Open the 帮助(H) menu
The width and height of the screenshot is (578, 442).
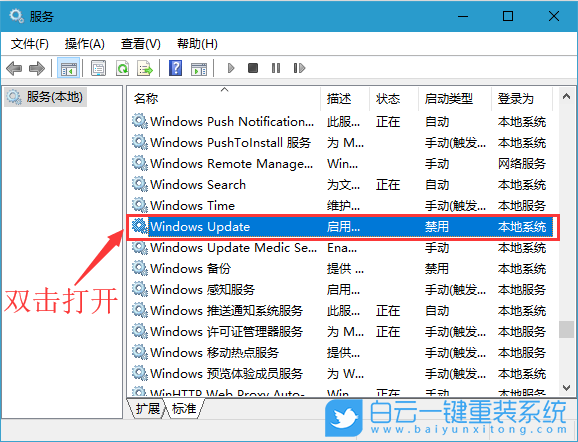pos(197,44)
